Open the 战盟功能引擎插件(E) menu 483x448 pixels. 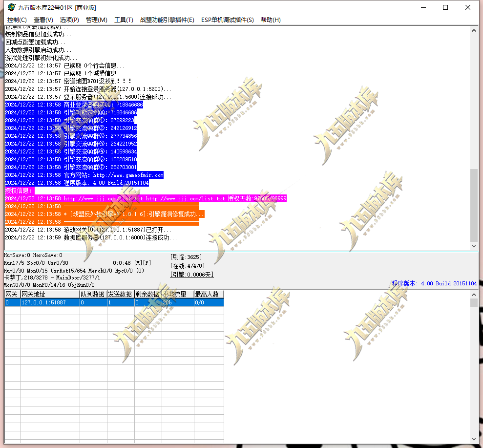(x=167, y=20)
